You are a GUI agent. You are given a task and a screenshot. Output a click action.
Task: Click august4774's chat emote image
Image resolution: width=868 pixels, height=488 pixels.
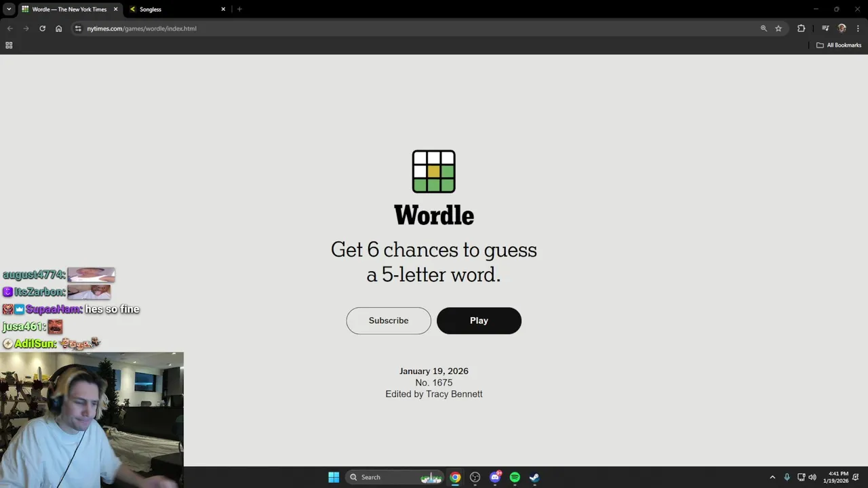[91, 274]
